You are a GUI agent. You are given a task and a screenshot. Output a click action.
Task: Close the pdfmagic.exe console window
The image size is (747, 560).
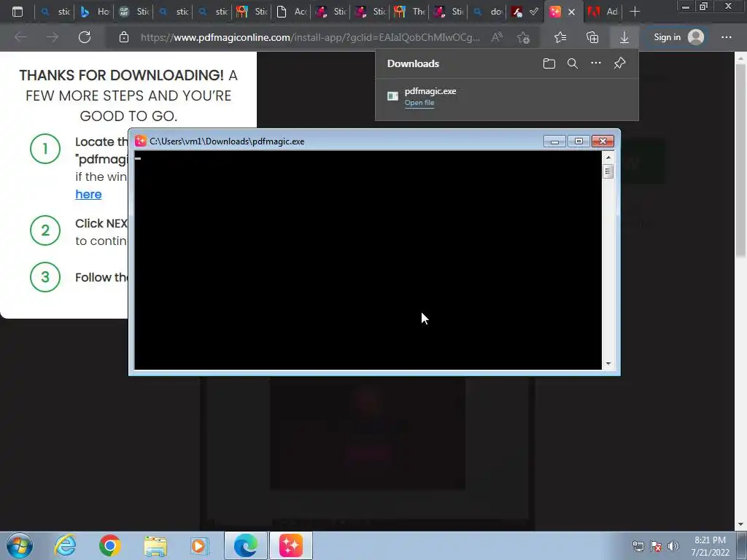click(x=603, y=141)
